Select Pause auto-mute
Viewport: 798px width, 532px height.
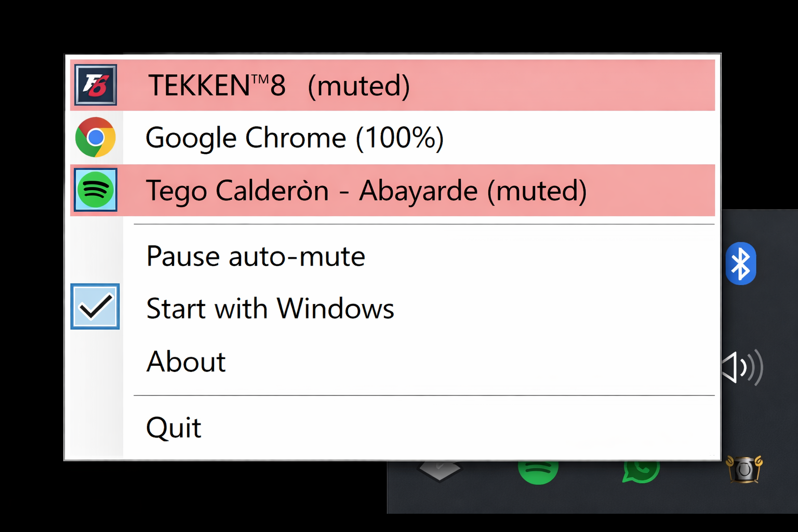tap(256, 256)
